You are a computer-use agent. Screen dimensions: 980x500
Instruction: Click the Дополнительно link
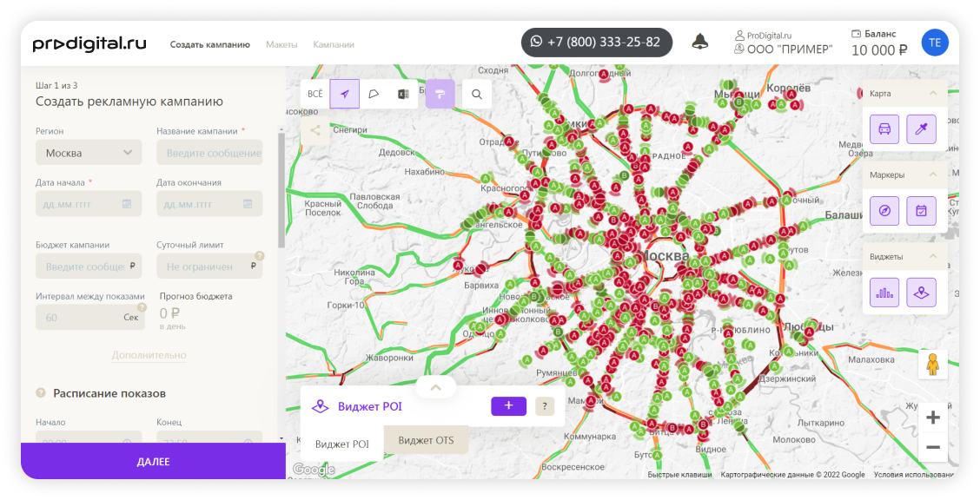click(149, 355)
